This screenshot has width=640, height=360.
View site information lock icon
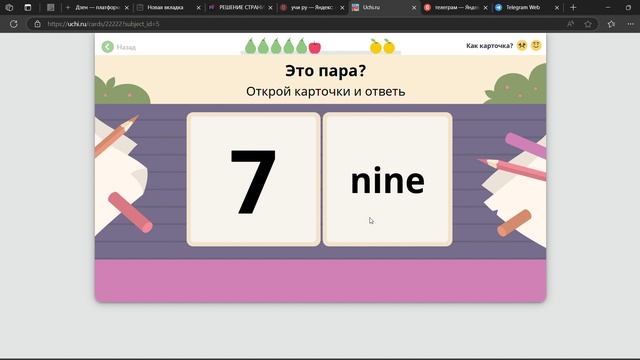tap(38, 24)
